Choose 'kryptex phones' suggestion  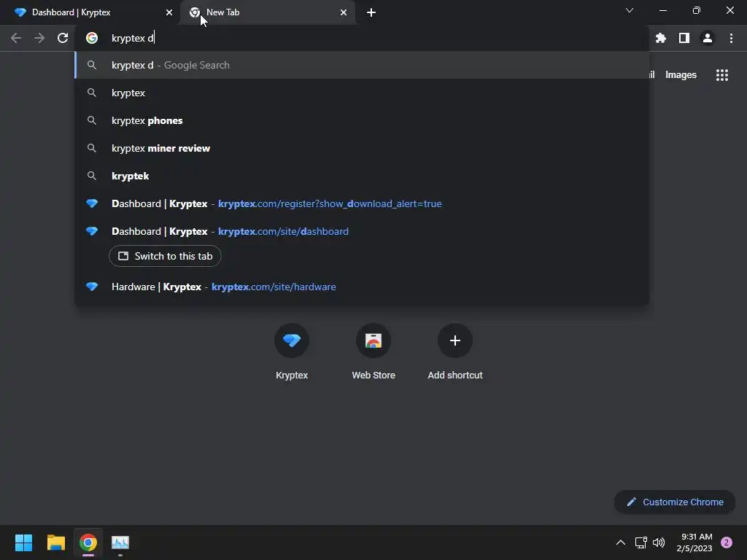362,120
